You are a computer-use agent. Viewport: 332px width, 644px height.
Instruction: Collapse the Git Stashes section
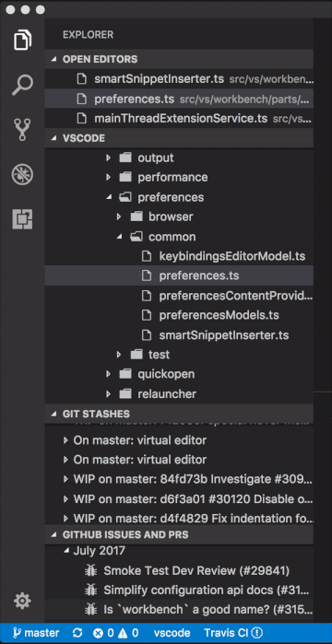click(x=179, y=414)
